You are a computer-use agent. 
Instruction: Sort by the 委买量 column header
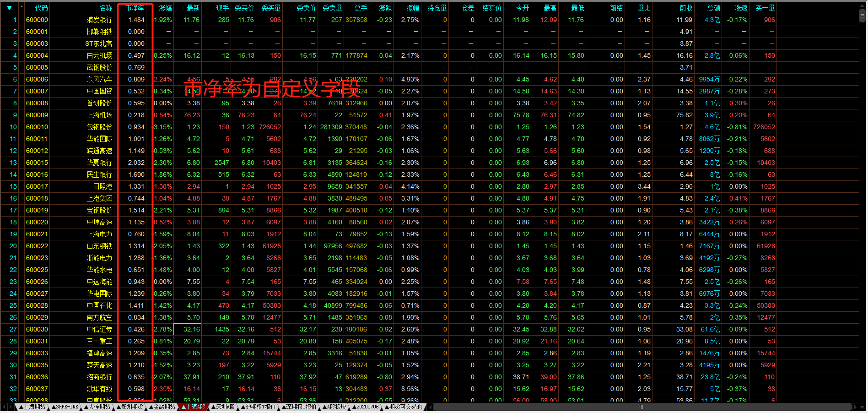click(271, 8)
